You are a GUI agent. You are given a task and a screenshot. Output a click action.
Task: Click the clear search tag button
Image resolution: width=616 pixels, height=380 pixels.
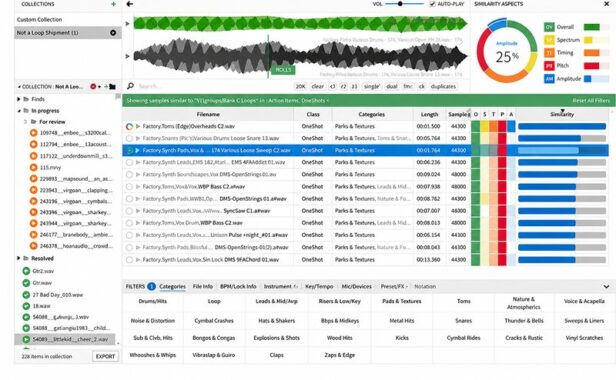pos(317,86)
